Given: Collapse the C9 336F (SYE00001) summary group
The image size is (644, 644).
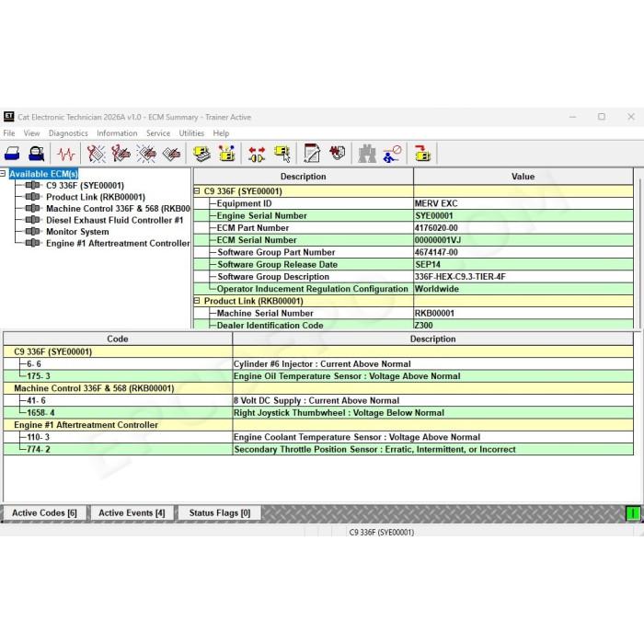Looking at the screenshot, I should click(x=197, y=191).
